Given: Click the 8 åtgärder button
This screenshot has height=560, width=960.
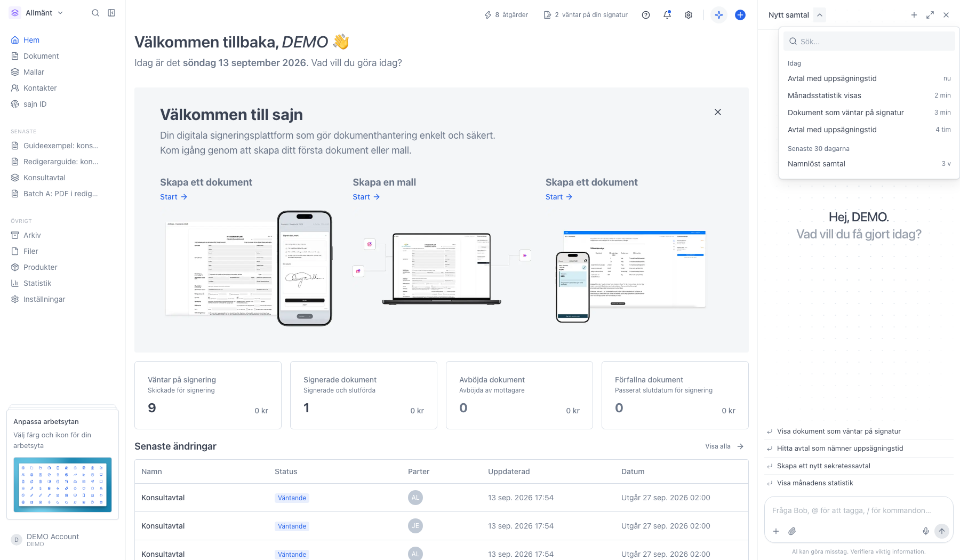Looking at the screenshot, I should pos(506,15).
